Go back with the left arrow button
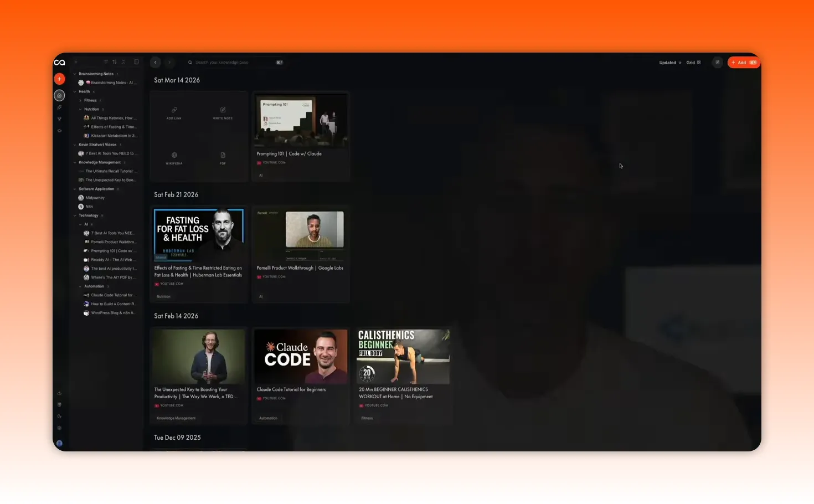Viewport: 814px width, 504px height. [x=156, y=63]
